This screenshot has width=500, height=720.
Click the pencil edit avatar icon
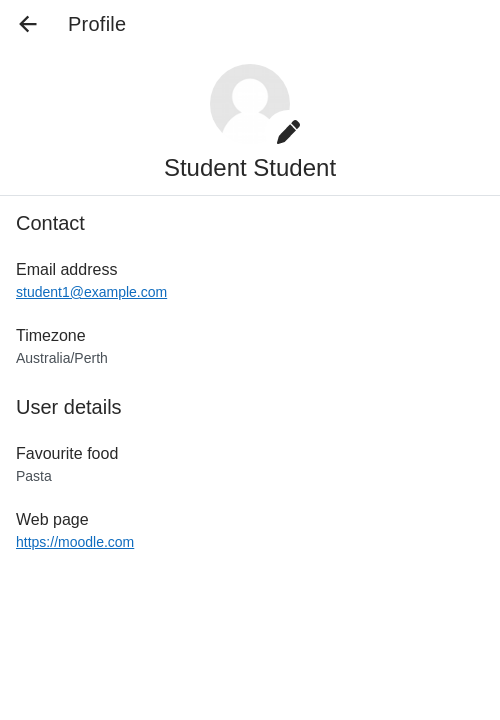pos(288,132)
